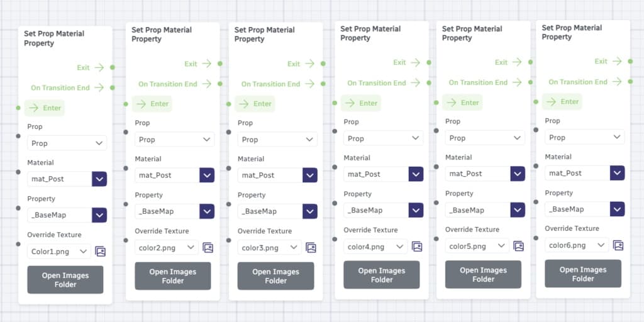
Task: Click Exit arrow on the color6.png node
Action: [x=617, y=61]
